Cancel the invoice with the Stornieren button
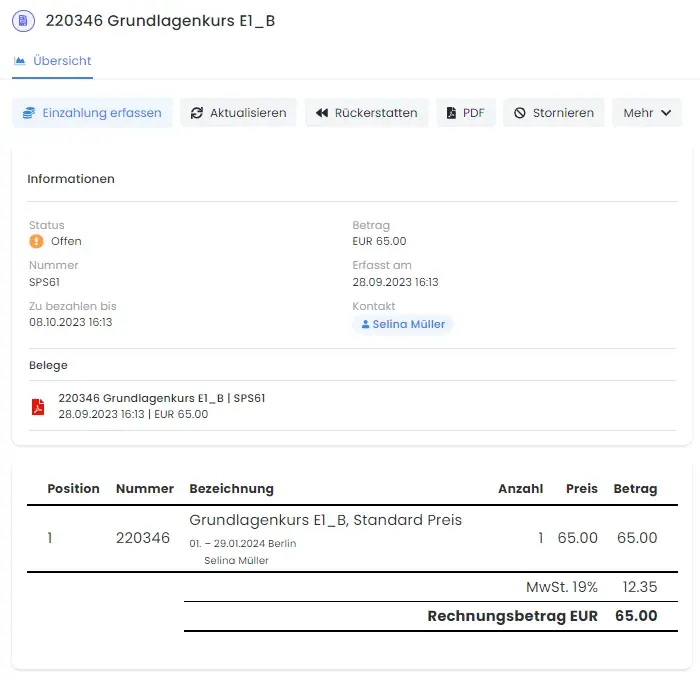The image size is (700, 680). click(554, 113)
